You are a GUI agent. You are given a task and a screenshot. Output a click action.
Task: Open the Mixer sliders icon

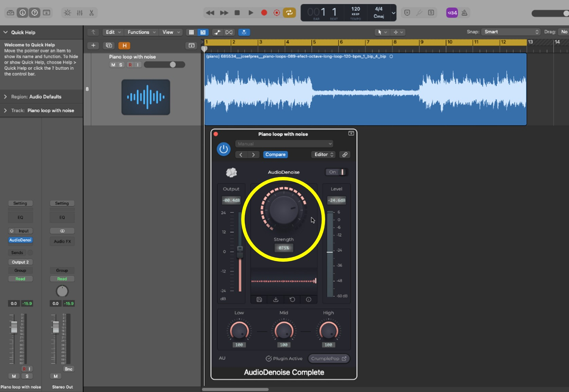coord(79,13)
